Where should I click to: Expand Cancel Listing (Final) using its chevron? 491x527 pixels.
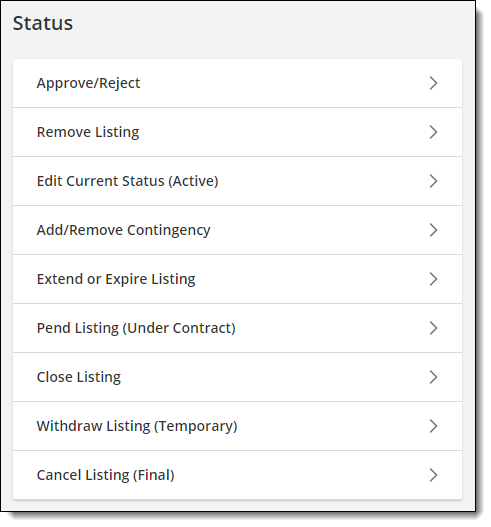click(433, 475)
